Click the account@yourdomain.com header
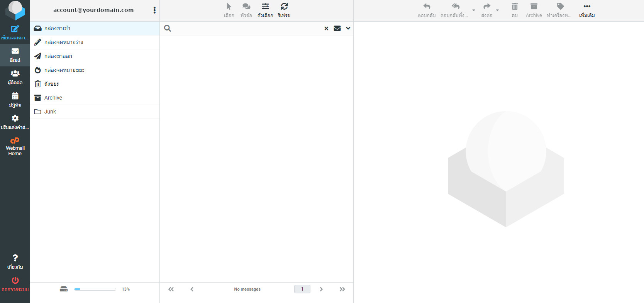 [93, 10]
